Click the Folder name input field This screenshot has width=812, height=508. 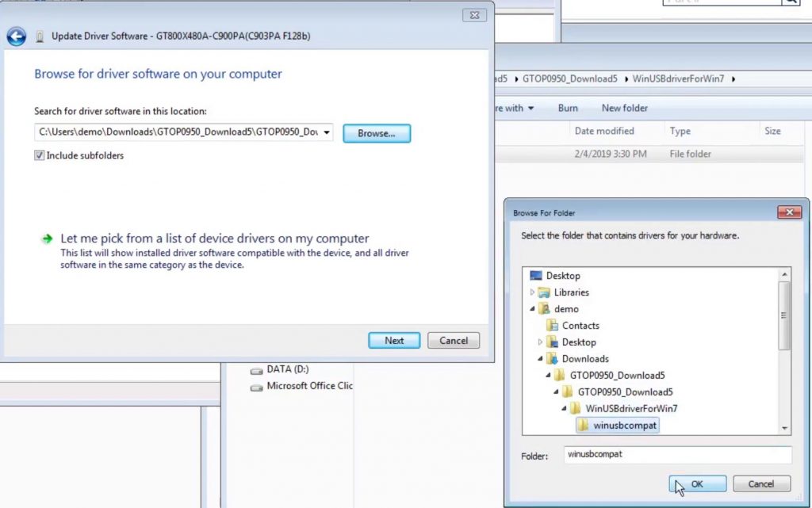677,456
